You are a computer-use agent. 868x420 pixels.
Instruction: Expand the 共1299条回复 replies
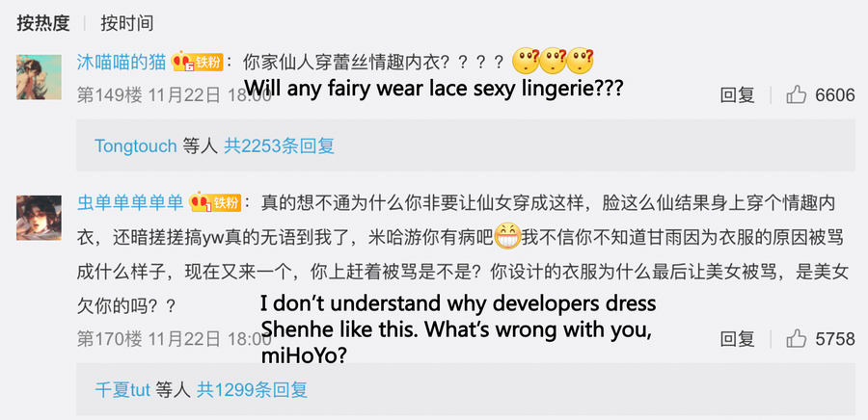252,390
